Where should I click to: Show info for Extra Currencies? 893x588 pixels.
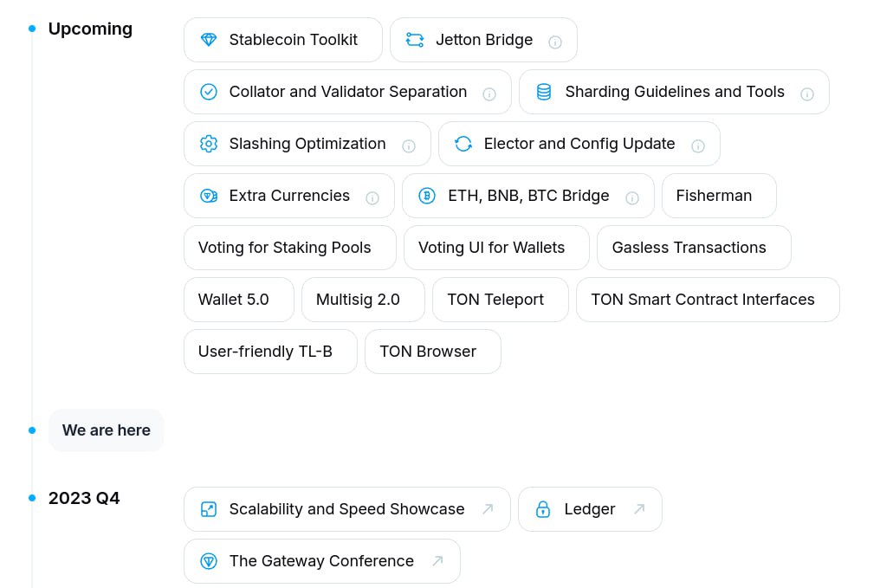[x=372, y=197]
